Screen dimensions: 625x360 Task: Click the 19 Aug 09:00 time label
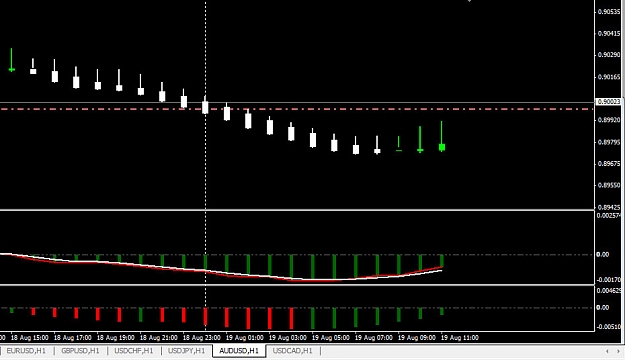click(417, 338)
